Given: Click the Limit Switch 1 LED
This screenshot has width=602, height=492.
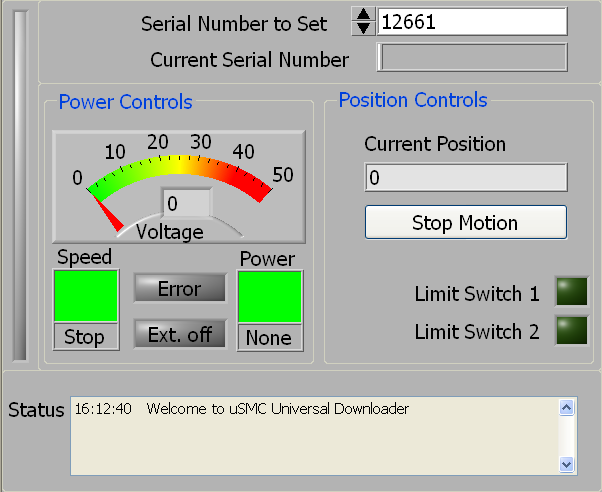Looking at the screenshot, I should 572,292.
